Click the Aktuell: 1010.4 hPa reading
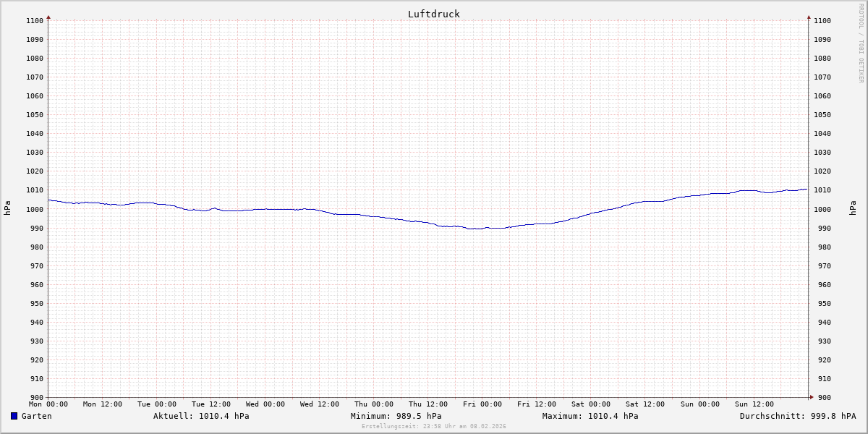 point(201,416)
